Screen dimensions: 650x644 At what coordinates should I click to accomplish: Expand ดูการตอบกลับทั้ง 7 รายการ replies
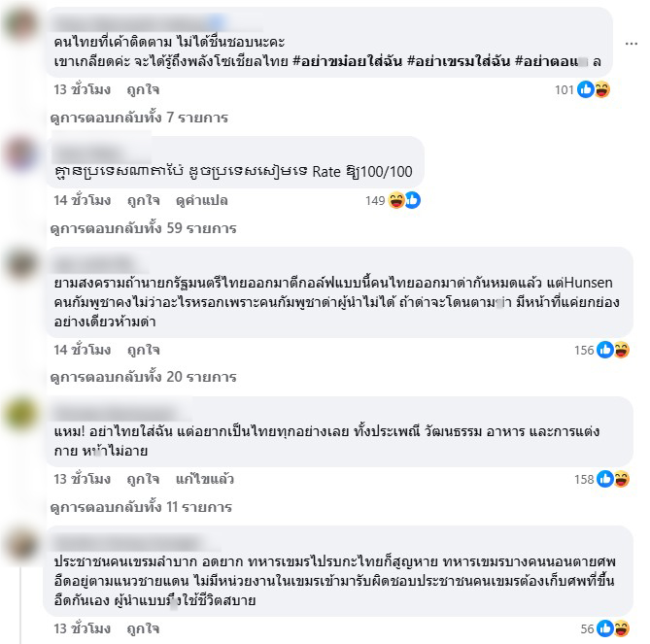(139, 118)
